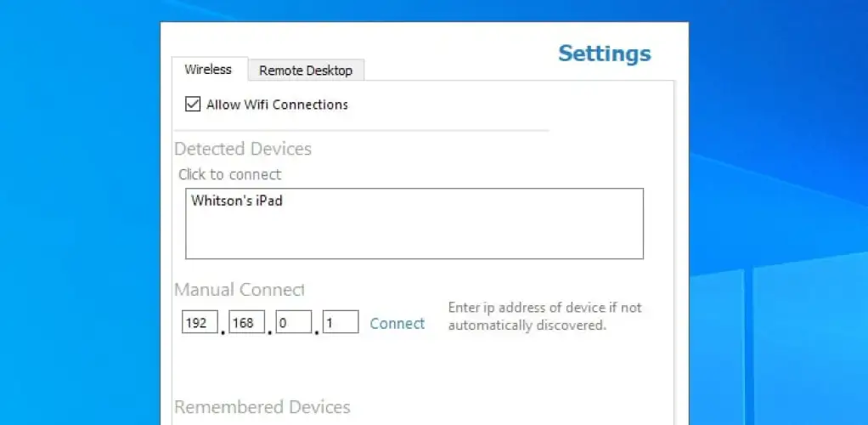The height and width of the screenshot is (425, 868).
Task: Click the Remembered Devices section heading
Action: coord(262,406)
